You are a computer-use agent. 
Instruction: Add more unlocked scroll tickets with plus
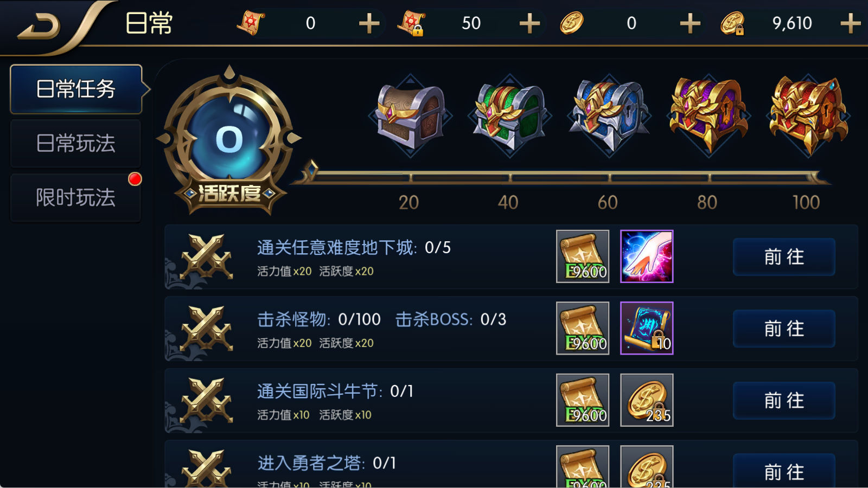(x=369, y=23)
